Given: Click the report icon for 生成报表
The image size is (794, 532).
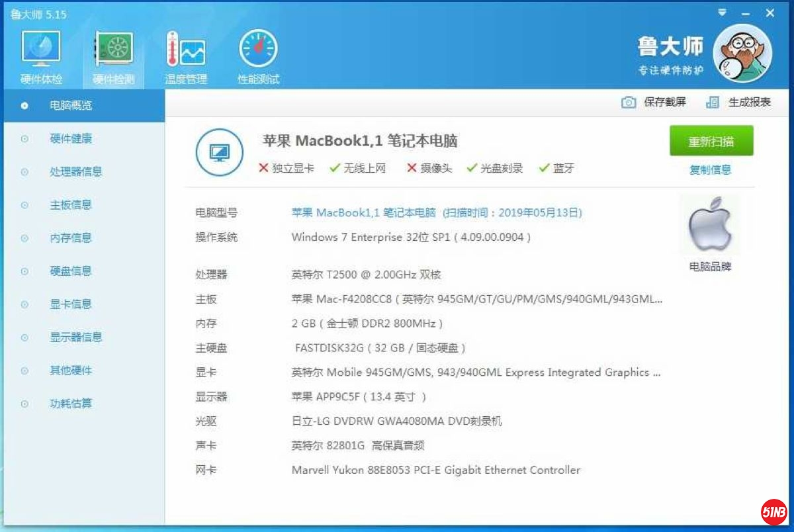Looking at the screenshot, I should click(x=713, y=101).
